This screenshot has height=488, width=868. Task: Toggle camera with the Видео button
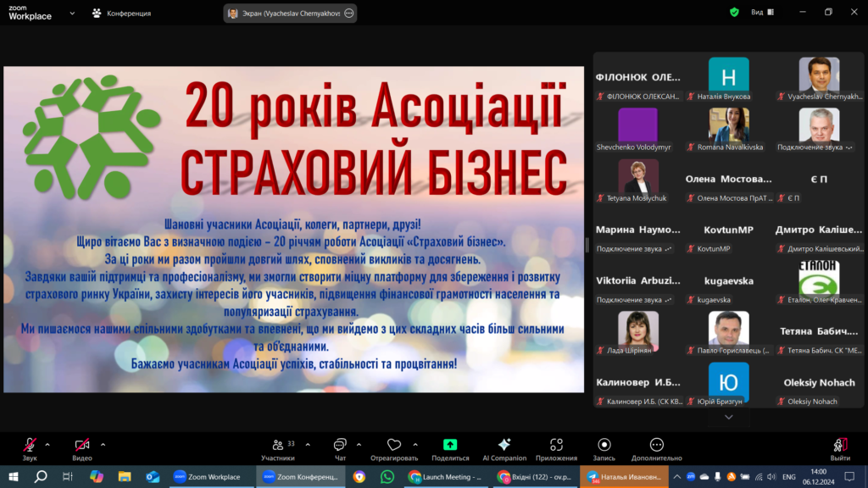click(x=82, y=449)
